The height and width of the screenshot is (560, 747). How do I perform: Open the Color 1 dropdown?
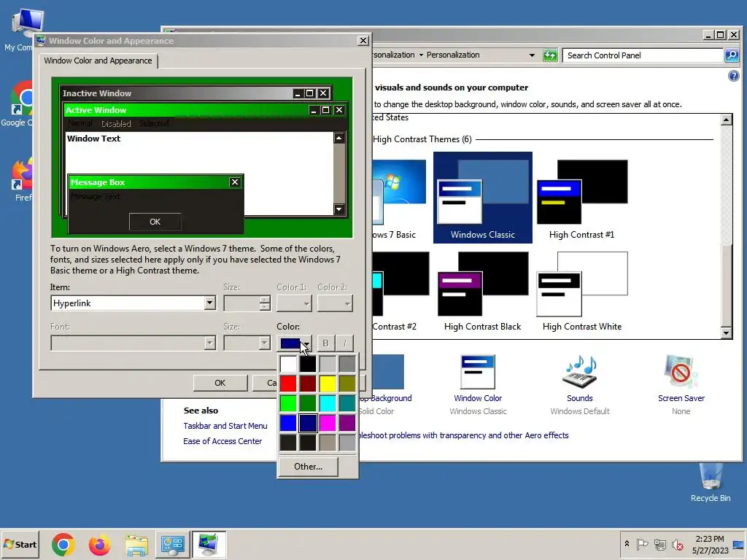(x=295, y=303)
